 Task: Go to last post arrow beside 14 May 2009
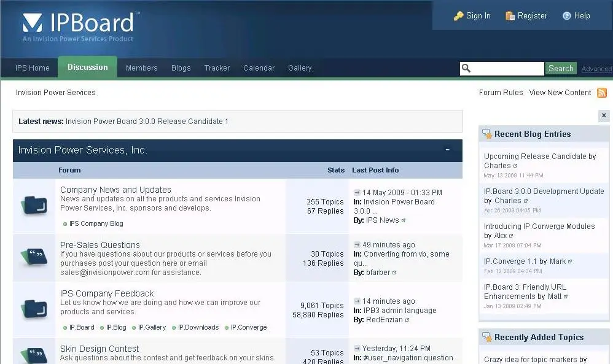[x=357, y=193]
